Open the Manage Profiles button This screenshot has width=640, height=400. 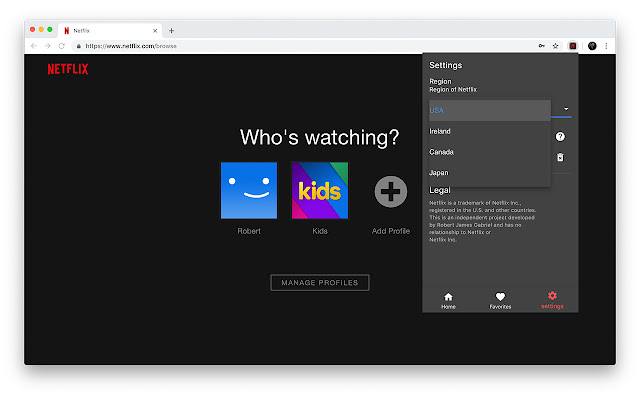click(x=320, y=282)
